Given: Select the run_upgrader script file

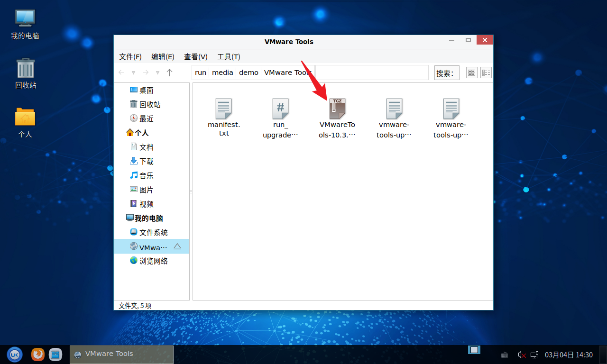Looking at the screenshot, I should point(280,109).
